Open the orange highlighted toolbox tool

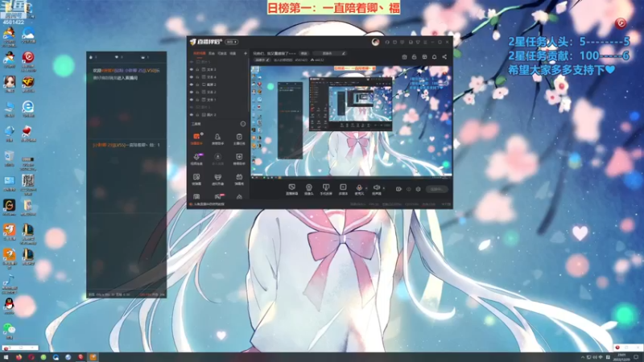pyautogui.click(x=196, y=138)
